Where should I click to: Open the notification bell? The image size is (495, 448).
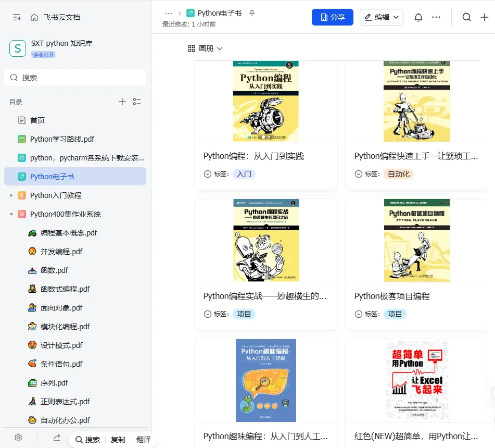tap(418, 17)
